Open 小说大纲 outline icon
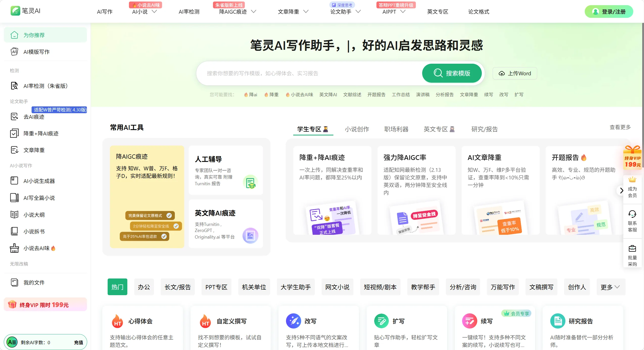 (x=14, y=215)
